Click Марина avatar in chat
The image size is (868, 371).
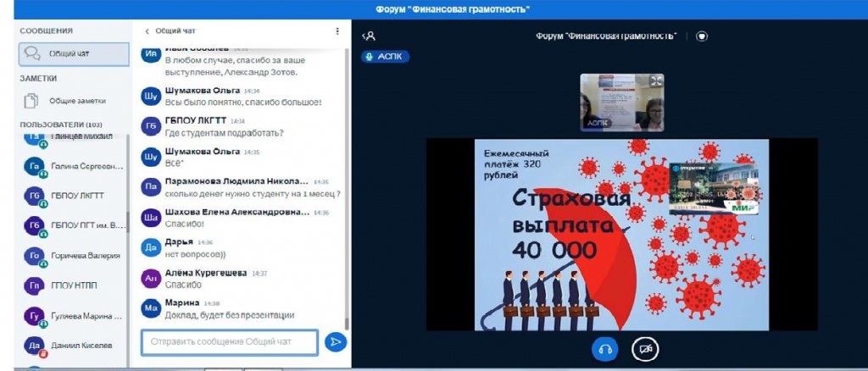pos(151,308)
